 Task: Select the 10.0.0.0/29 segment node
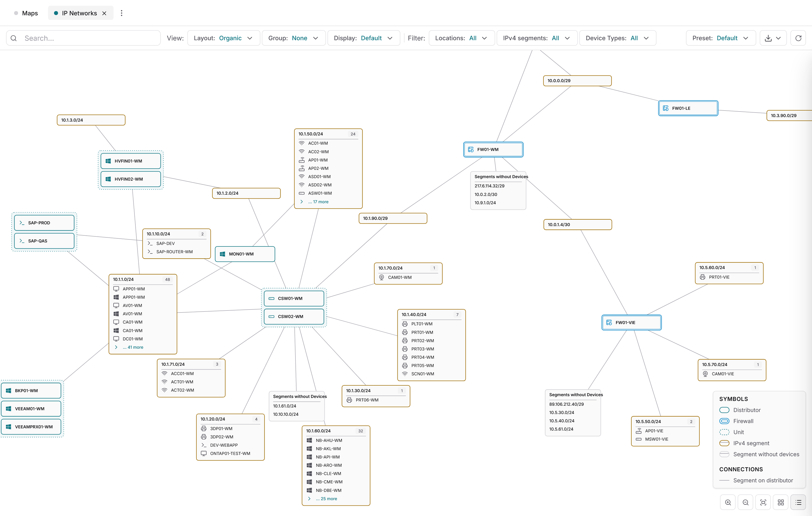[x=577, y=81]
